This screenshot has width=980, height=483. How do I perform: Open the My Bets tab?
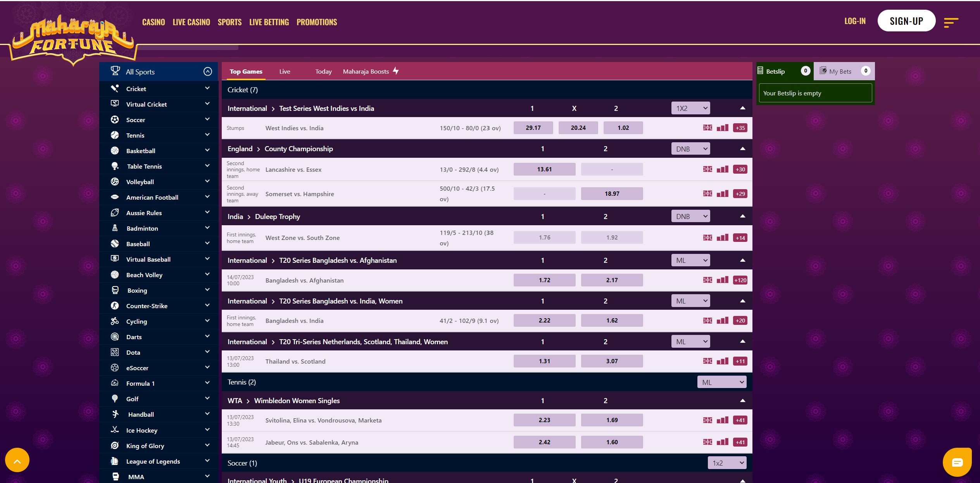click(x=844, y=71)
